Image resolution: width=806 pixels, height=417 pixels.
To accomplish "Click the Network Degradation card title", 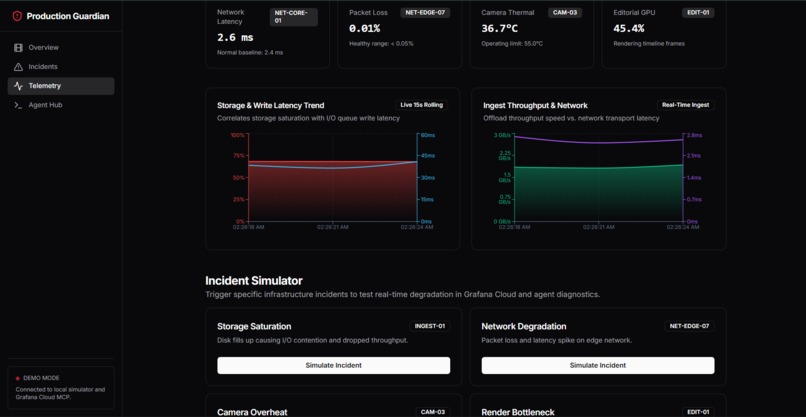I will coord(524,327).
